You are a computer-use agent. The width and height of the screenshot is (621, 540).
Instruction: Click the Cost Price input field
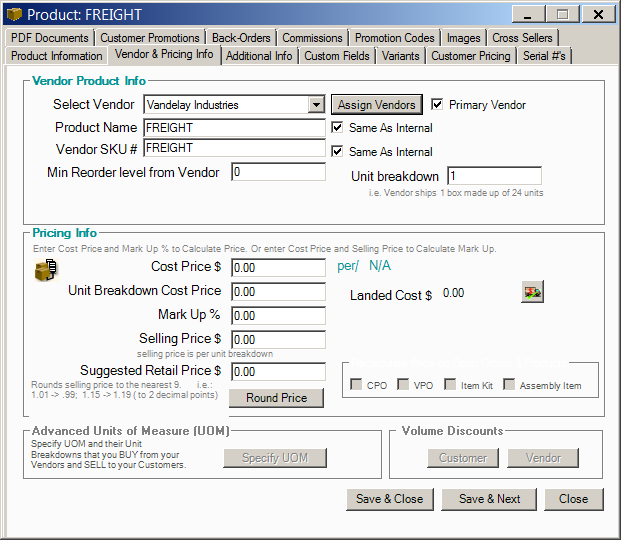point(278,268)
